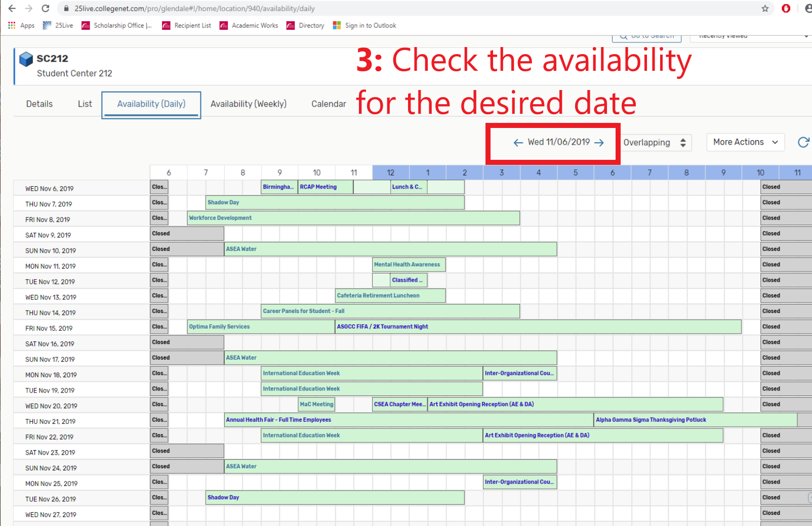The height and width of the screenshot is (526, 812).
Task: Reload the page with refresh icon
Action: pyautogui.click(x=46, y=9)
